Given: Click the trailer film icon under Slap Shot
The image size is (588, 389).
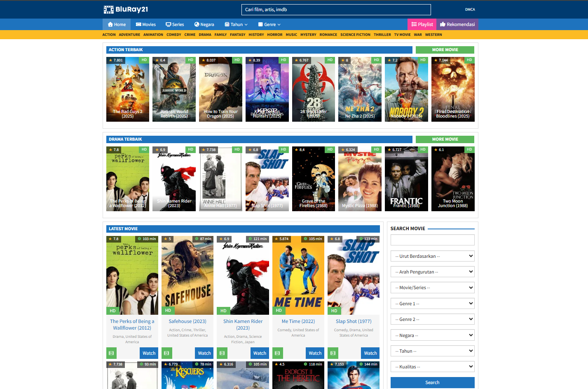Looking at the screenshot, I should [x=333, y=353].
